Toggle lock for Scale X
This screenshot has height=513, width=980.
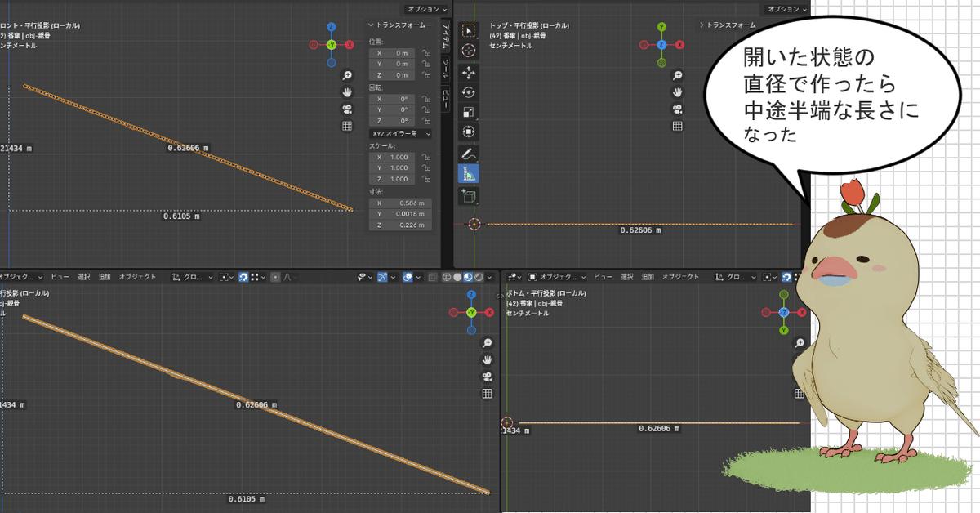pyautogui.click(x=425, y=157)
